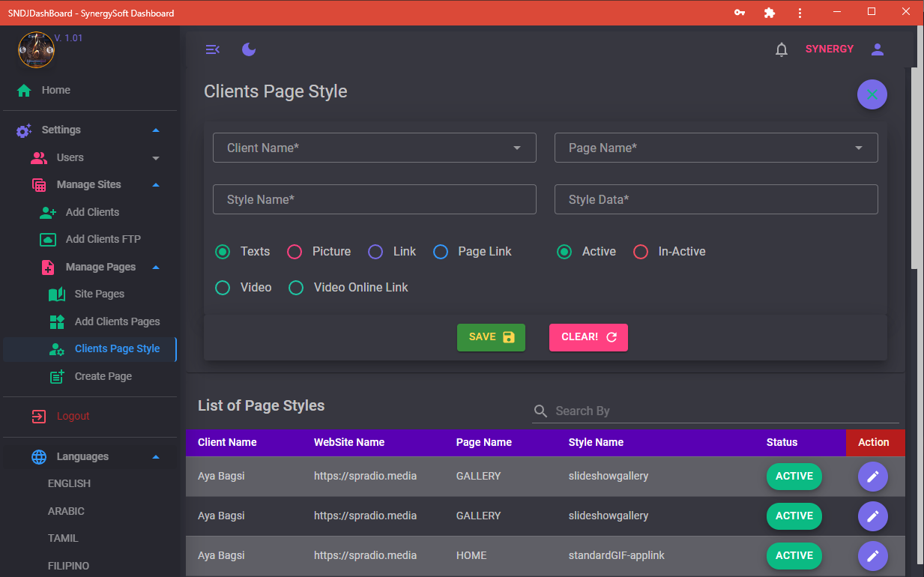Image resolution: width=924 pixels, height=577 pixels.
Task: Open the Page Name dropdown
Action: pyautogui.click(x=716, y=148)
